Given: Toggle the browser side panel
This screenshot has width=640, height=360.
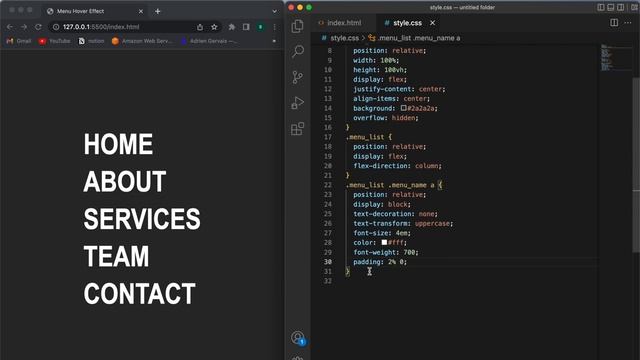Looking at the screenshot, I should point(246,27).
